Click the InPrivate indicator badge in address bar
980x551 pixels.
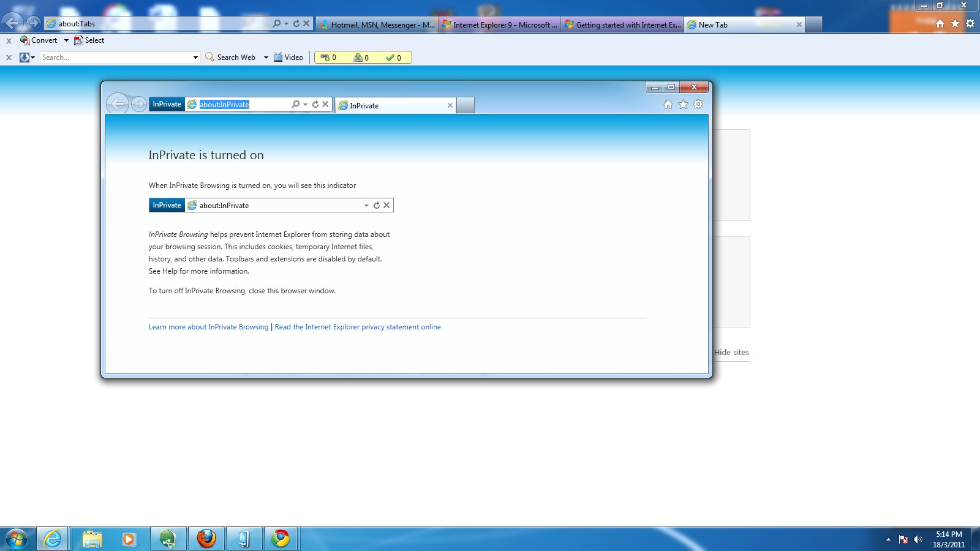pos(167,105)
